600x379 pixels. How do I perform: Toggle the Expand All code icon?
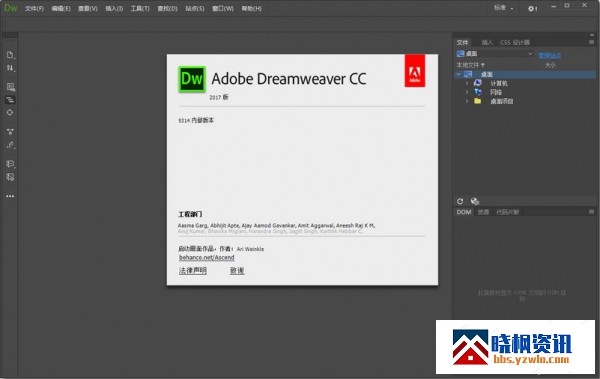pyautogui.click(x=10, y=132)
